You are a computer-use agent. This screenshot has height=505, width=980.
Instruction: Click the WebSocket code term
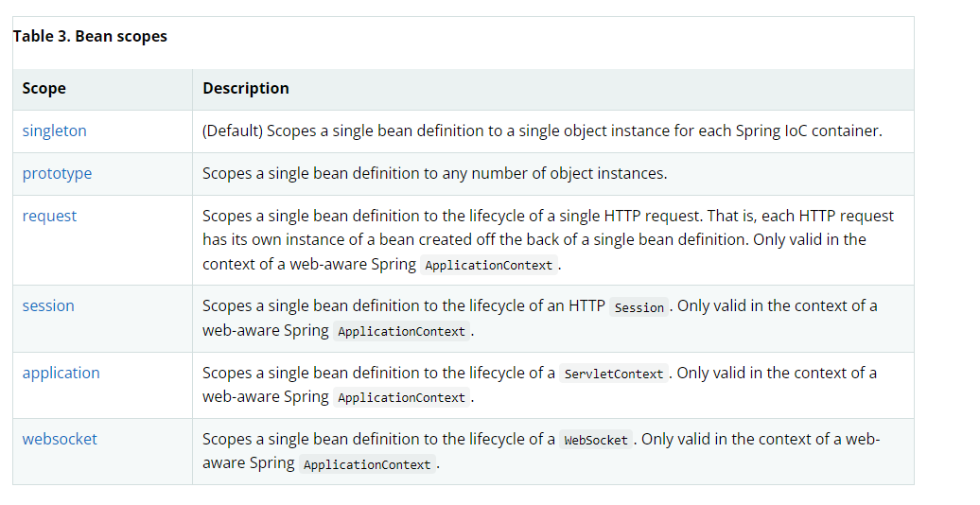click(x=596, y=441)
